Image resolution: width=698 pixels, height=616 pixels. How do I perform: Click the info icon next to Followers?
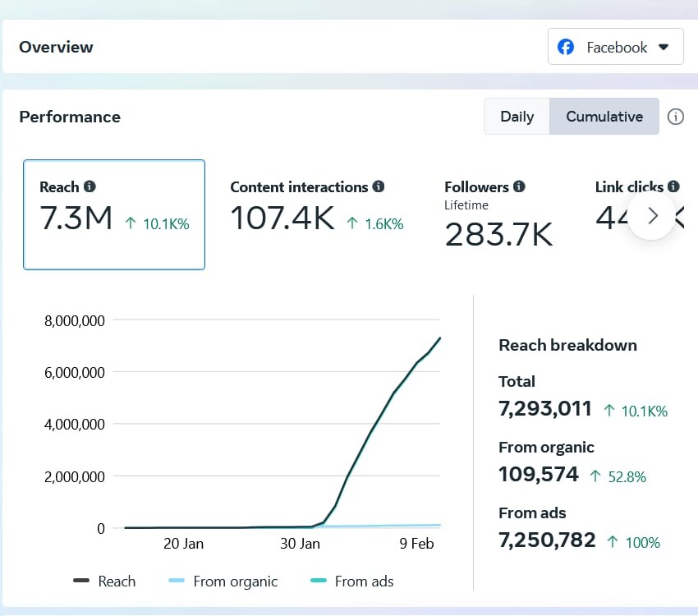[519, 186]
